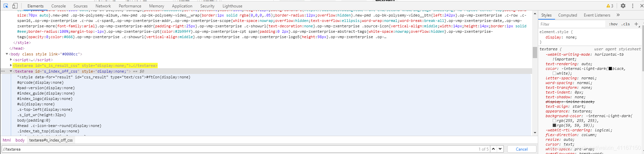Open the rgb(255, 255, 255) swatch

pos(554,121)
